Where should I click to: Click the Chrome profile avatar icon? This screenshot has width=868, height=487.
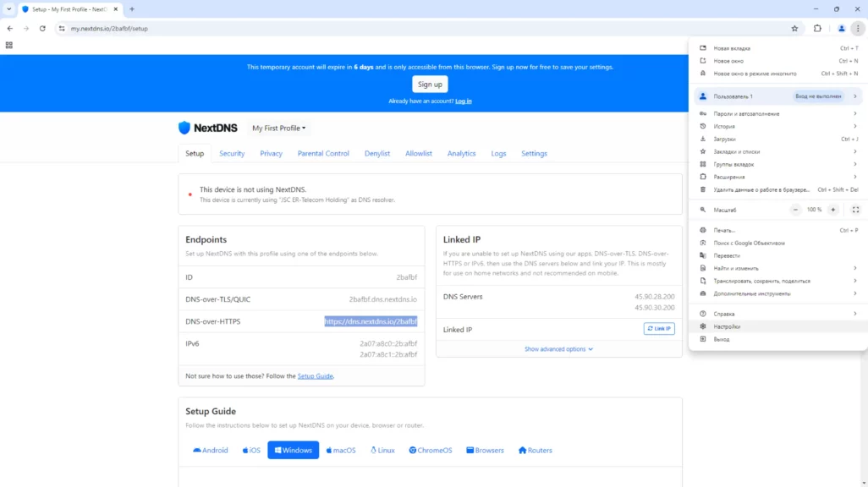point(841,28)
